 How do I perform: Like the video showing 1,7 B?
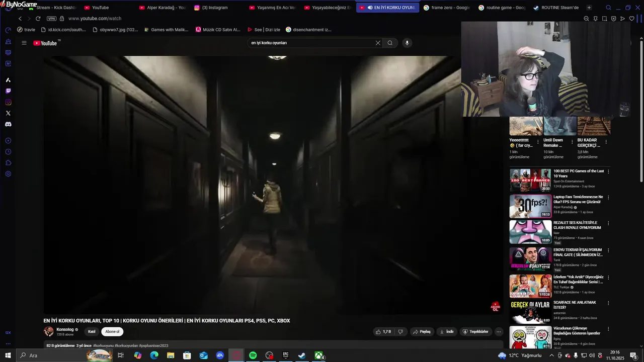383,331
